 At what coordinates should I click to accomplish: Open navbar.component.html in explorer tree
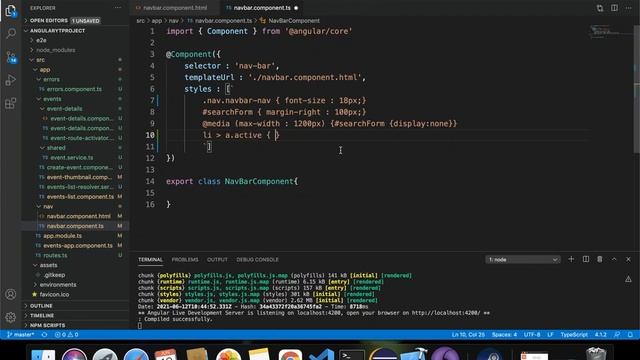tap(78, 216)
